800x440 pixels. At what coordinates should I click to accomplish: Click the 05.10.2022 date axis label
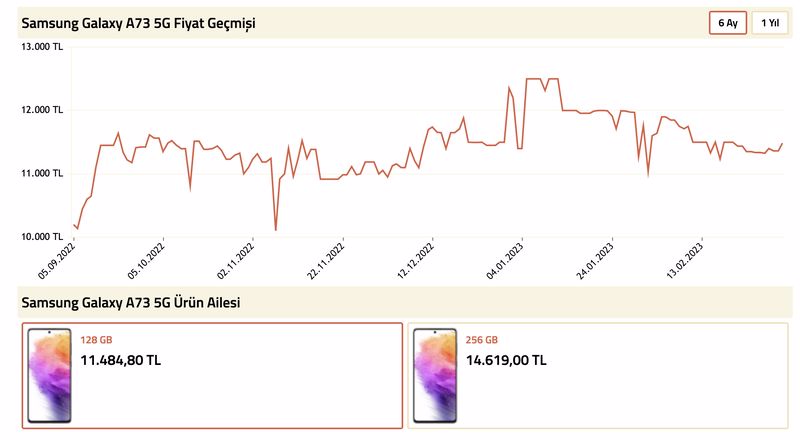[x=146, y=260]
